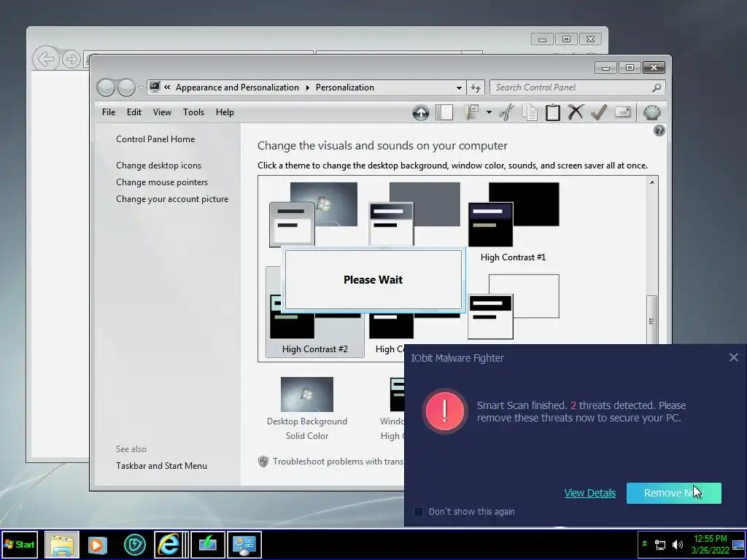Click the Control Panel taskbar icon

pos(244,545)
